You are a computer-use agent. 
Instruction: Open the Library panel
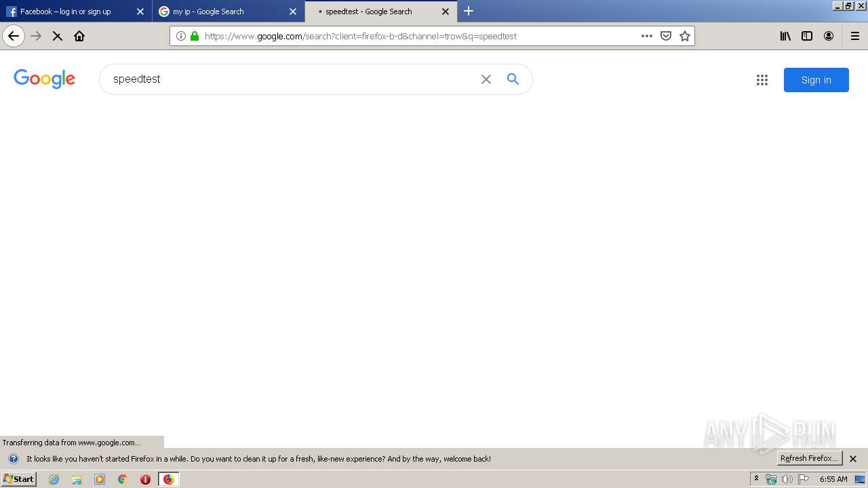(x=785, y=36)
